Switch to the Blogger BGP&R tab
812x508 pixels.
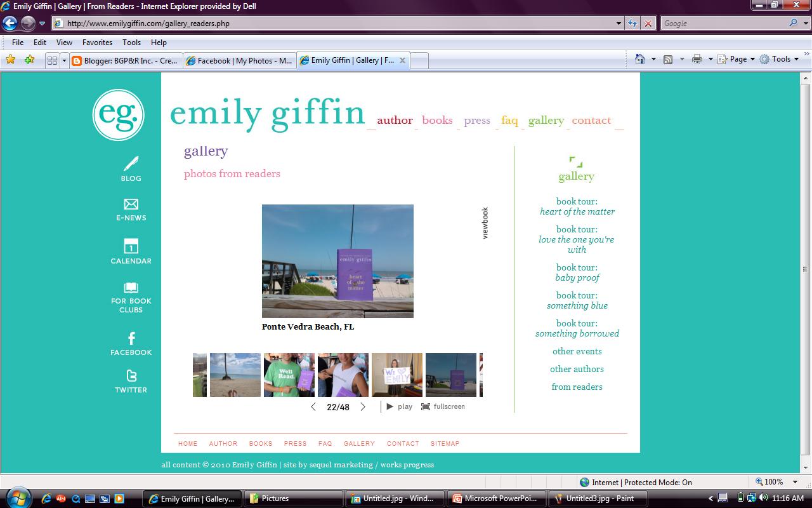[125, 60]
